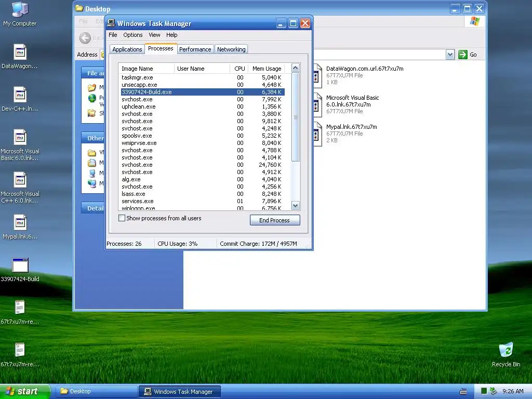Switch to Networking tab
This screenshot has height=399, width=532.
(x=231, y=49)
